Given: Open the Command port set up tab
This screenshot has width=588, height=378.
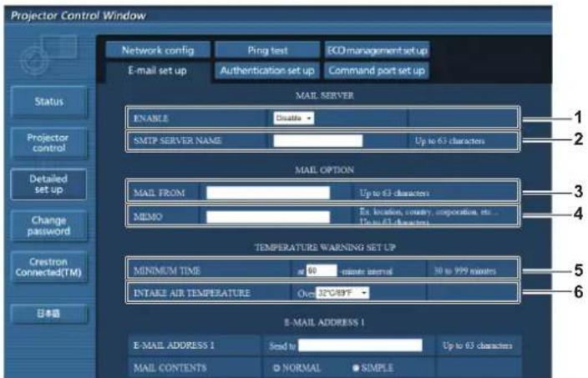Looking at the screenshot, I should tap(377, 70).
